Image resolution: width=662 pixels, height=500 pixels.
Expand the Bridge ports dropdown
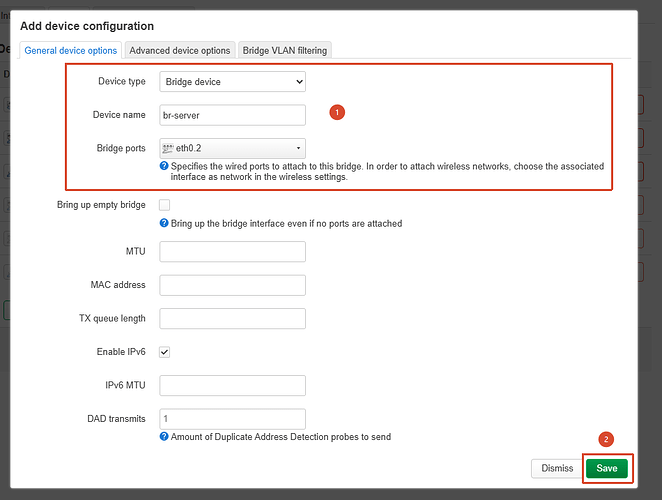[233, 148]
